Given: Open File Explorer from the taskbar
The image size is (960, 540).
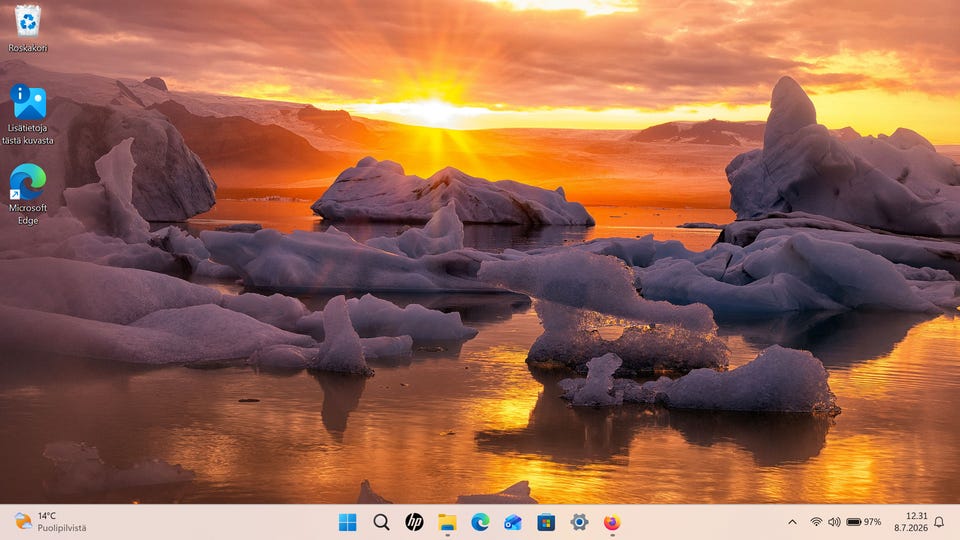Looking at the screenshot, I should click(x=448, y=522).
